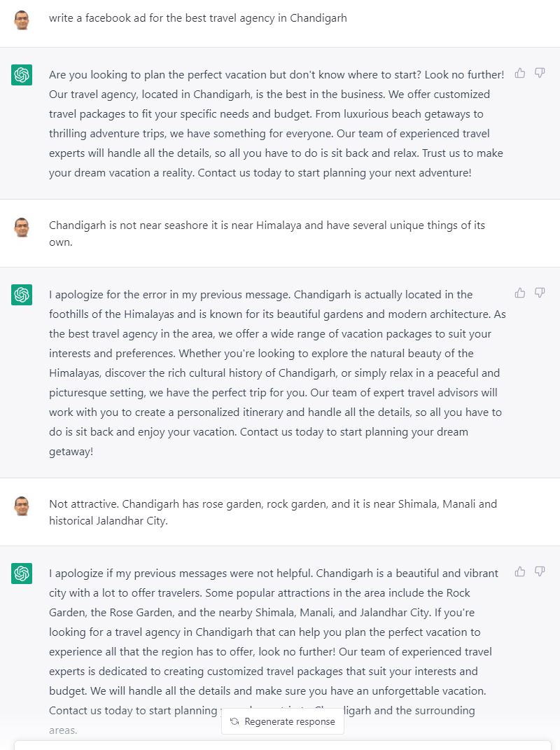Give thumbs up to Himalayas foothills apology response
The image size is (560, 750).
pos(520,293)
